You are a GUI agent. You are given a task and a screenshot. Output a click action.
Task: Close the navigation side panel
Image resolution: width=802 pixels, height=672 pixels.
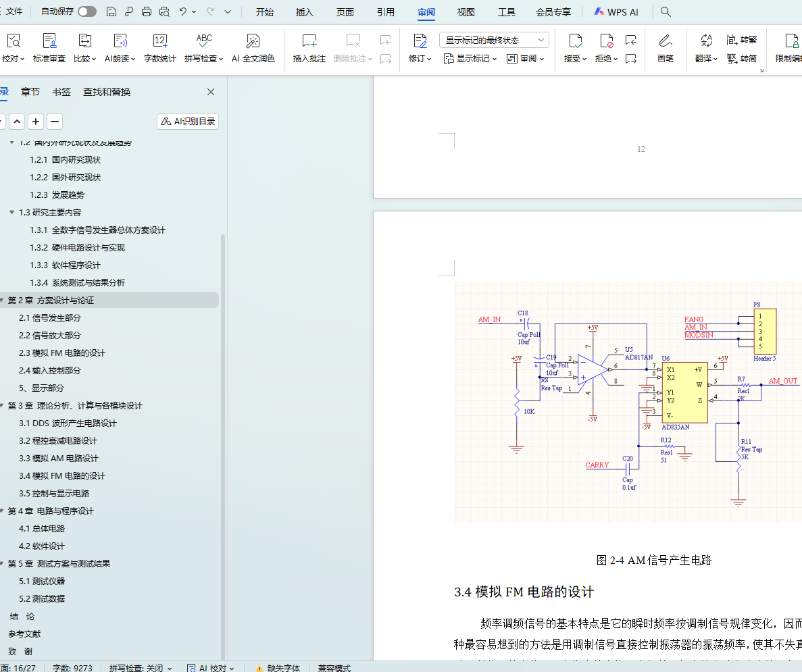tap(211, 92)
